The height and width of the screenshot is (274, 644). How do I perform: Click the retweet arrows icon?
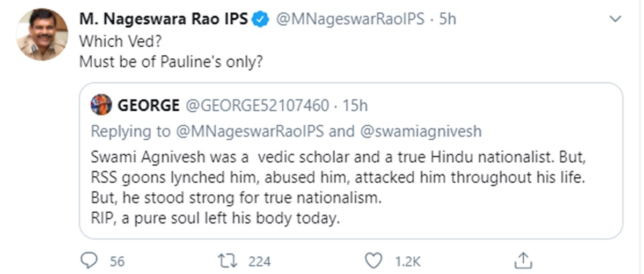coord(227,261)
